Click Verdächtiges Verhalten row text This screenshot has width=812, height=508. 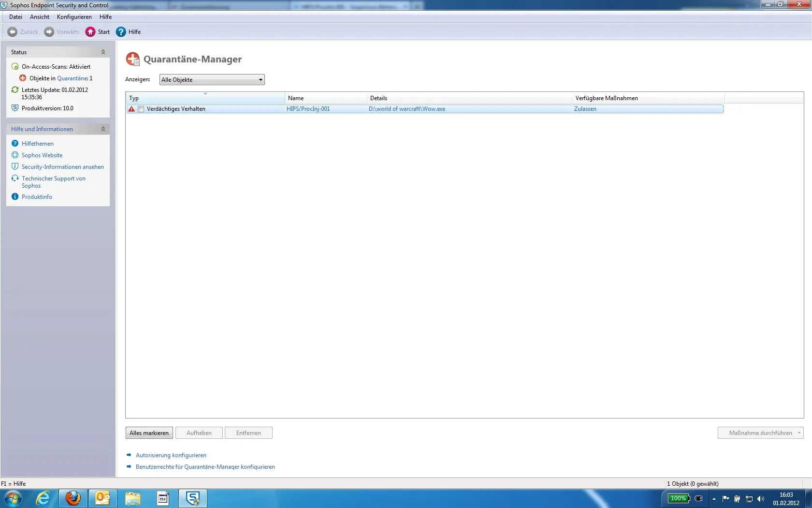pos(176,109)
